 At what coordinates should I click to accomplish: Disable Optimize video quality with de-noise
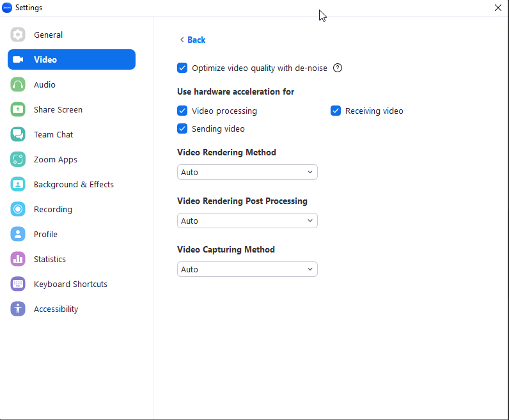click(x=182, y=68)
